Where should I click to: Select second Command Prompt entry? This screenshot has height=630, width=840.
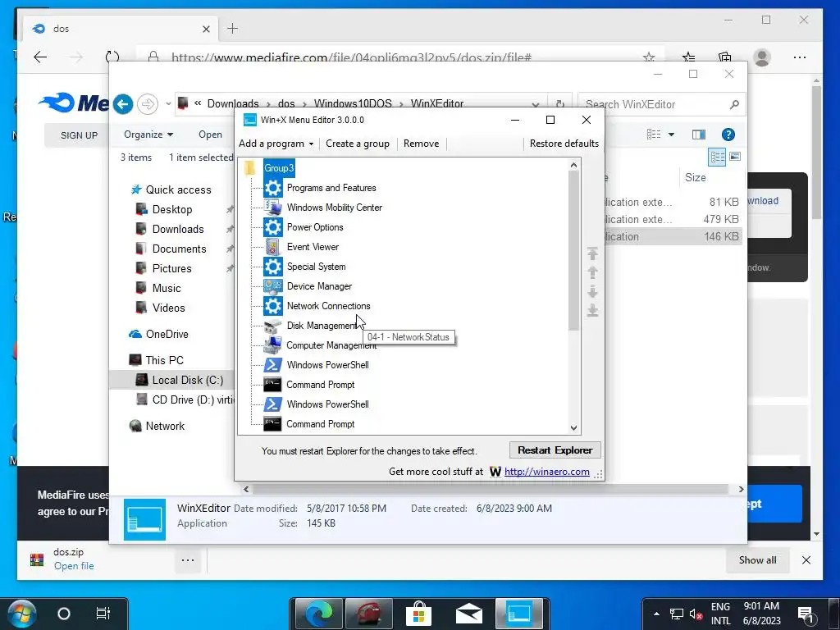(x=321, y=424)
